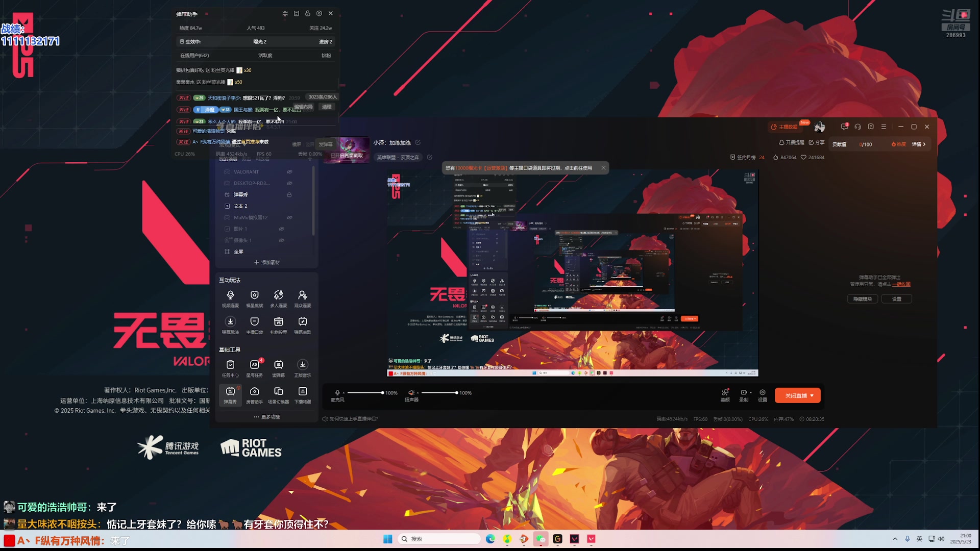Open the hamburger menu in title bar
Viewport: 980px width, 551px height.
(884, 127)
